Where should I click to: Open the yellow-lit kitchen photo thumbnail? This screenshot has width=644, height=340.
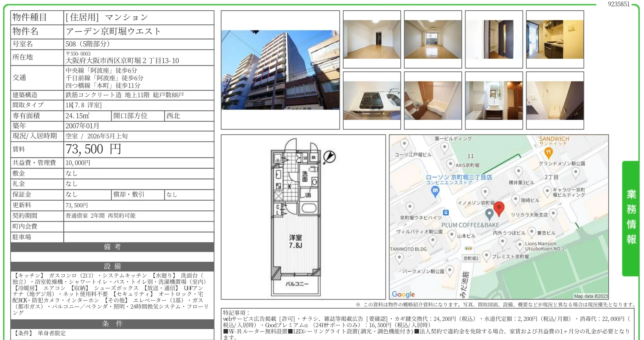[x=555, y=40]
